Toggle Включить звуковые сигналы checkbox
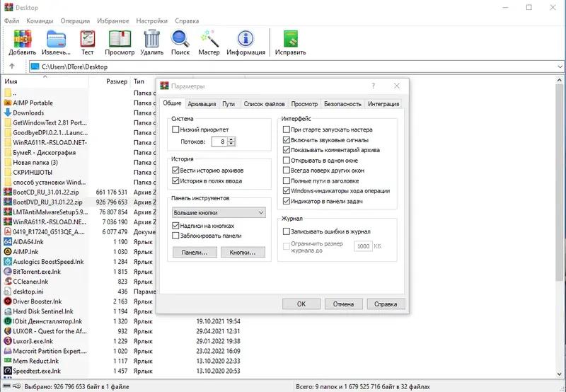This screenshot has width=566, height=392. [x=287, y=139]
